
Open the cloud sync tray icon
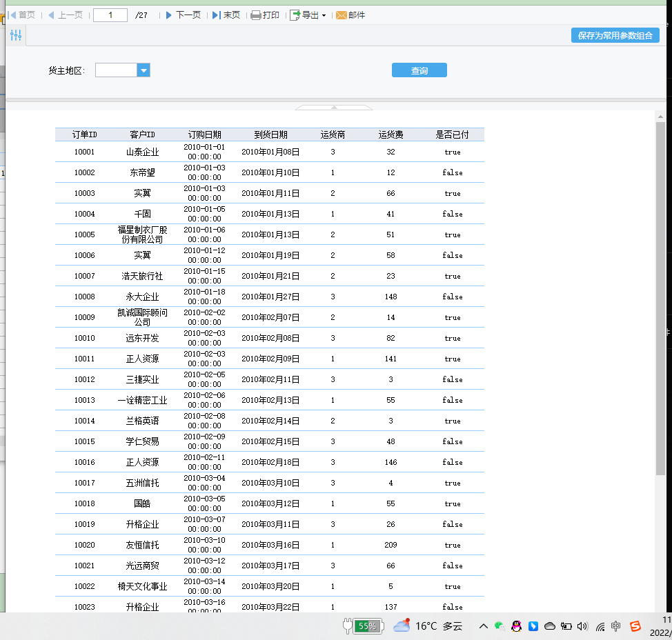pos(550,626)
